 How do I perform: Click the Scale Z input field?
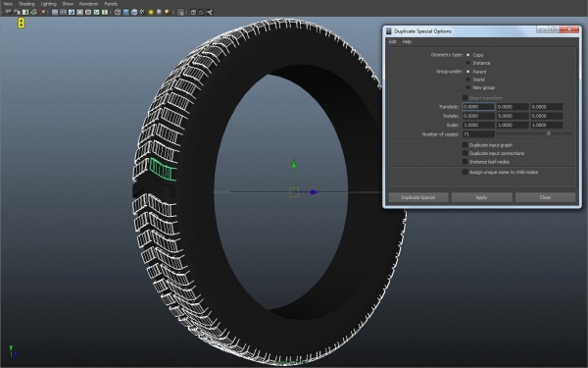click(x=547, y=125)
